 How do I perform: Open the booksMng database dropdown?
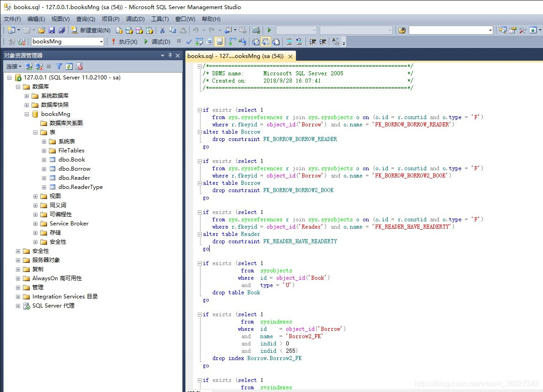click(x=101, y=42)
